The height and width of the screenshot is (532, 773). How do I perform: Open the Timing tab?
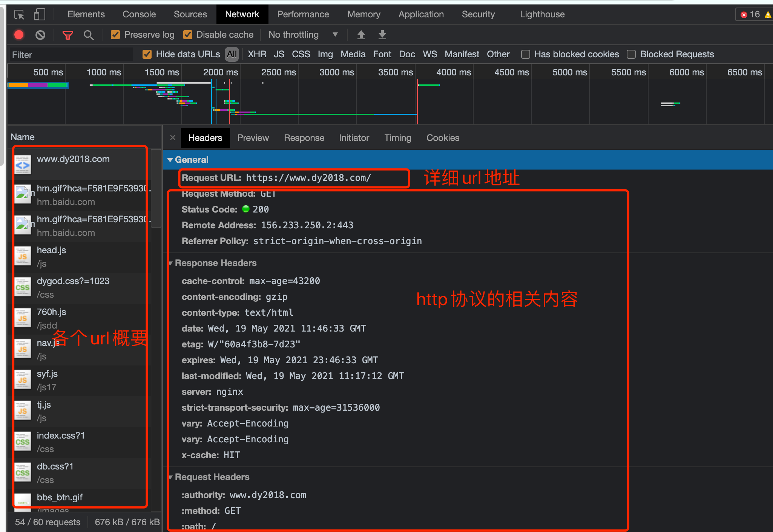click(x=397, y=138)
